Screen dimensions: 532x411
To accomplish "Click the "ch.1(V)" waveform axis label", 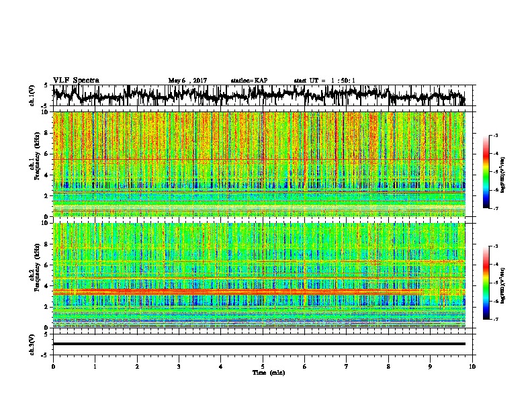I will [32, 95].
